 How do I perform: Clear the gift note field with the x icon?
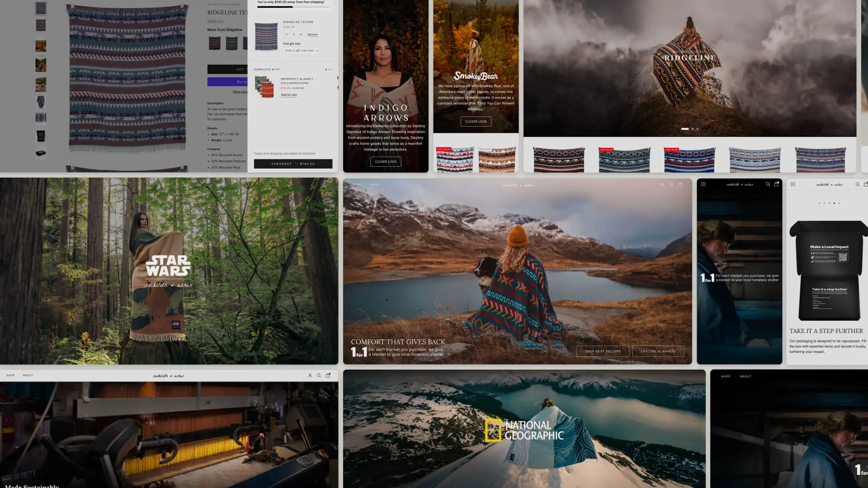click(x=317, y=51)
